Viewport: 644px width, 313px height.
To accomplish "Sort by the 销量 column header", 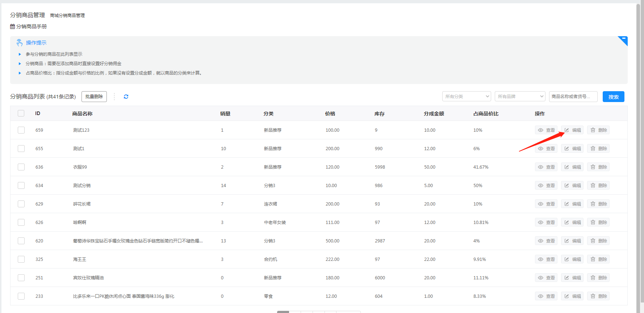I will [x=225, y=114].
